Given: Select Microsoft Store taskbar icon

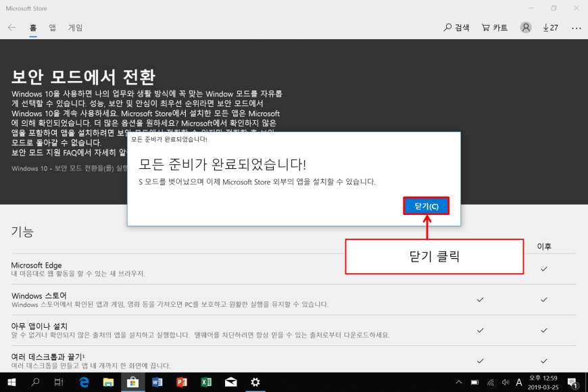Looking at the screenshot, I should [132, 383].
